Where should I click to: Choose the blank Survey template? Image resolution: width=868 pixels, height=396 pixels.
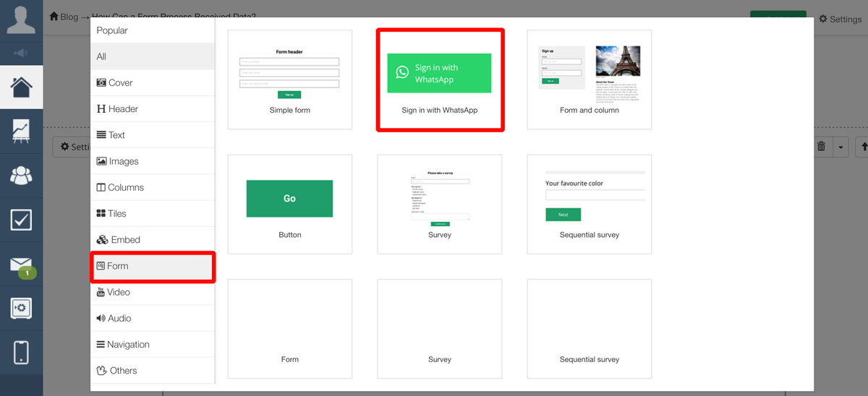coord(440,329)
